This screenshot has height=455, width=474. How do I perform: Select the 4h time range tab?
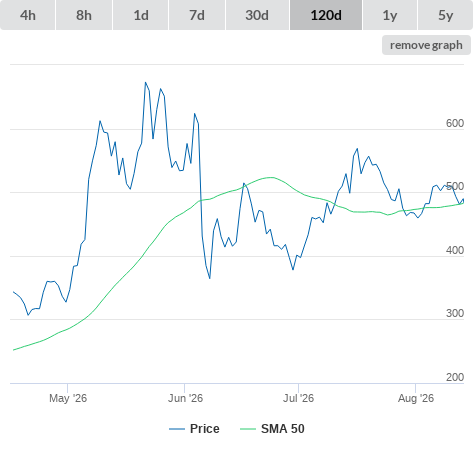coord(28,15)
